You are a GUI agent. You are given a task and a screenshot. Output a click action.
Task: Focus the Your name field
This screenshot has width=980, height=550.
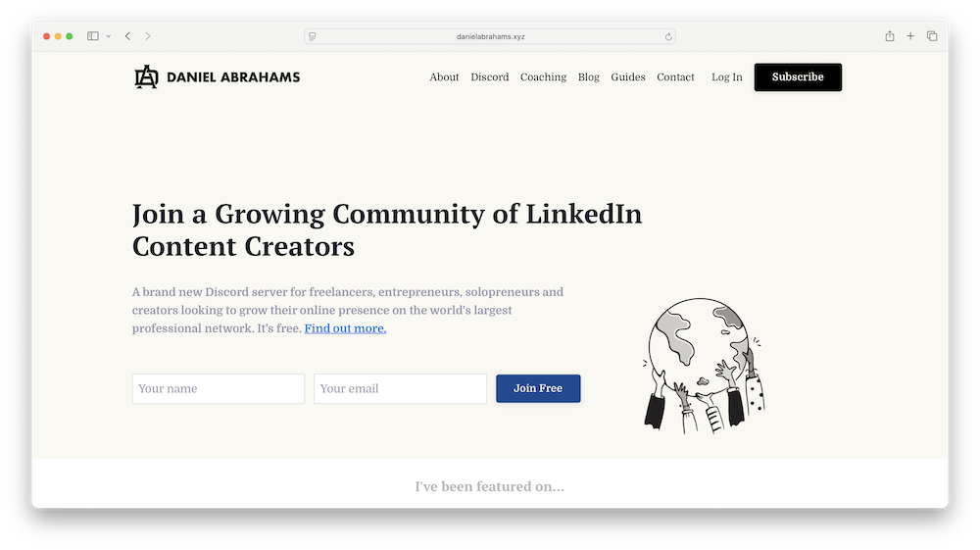coord(219,389)
